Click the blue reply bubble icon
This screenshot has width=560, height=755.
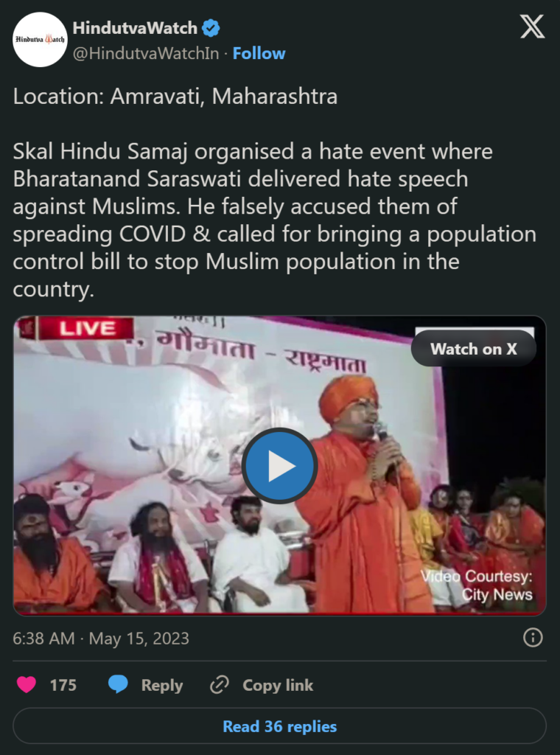[x=118, y=684]
